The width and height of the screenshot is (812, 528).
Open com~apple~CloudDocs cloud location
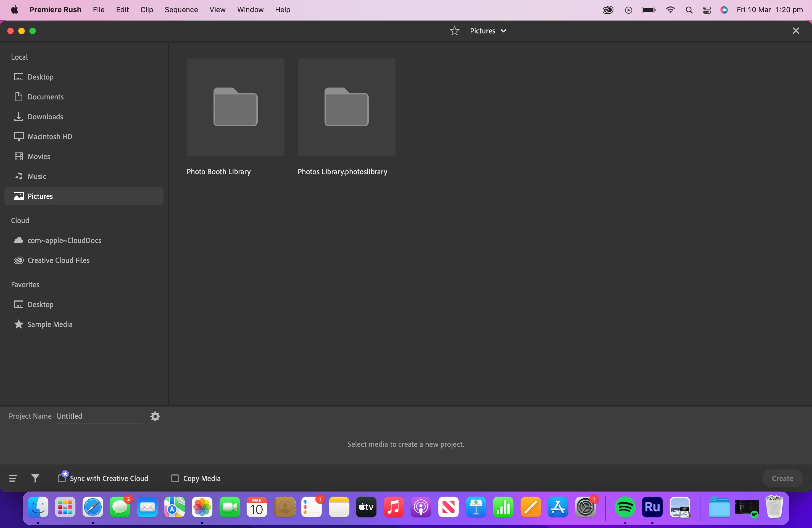[x=64, y=241]
